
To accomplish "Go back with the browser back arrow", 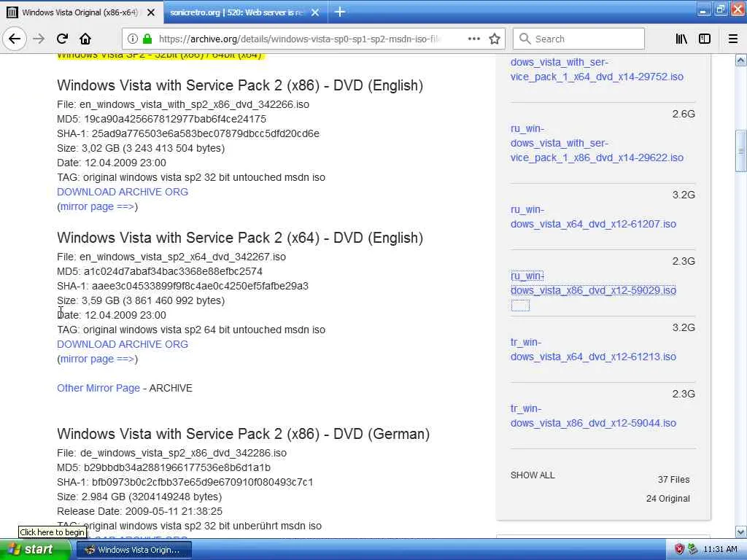I will (15, 39).
